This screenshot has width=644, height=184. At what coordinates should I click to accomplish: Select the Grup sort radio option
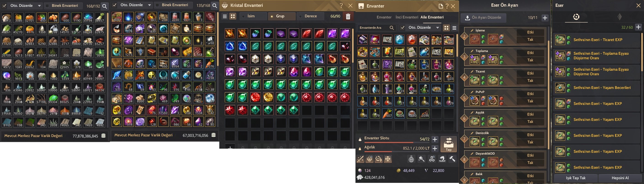coord(282,16)
